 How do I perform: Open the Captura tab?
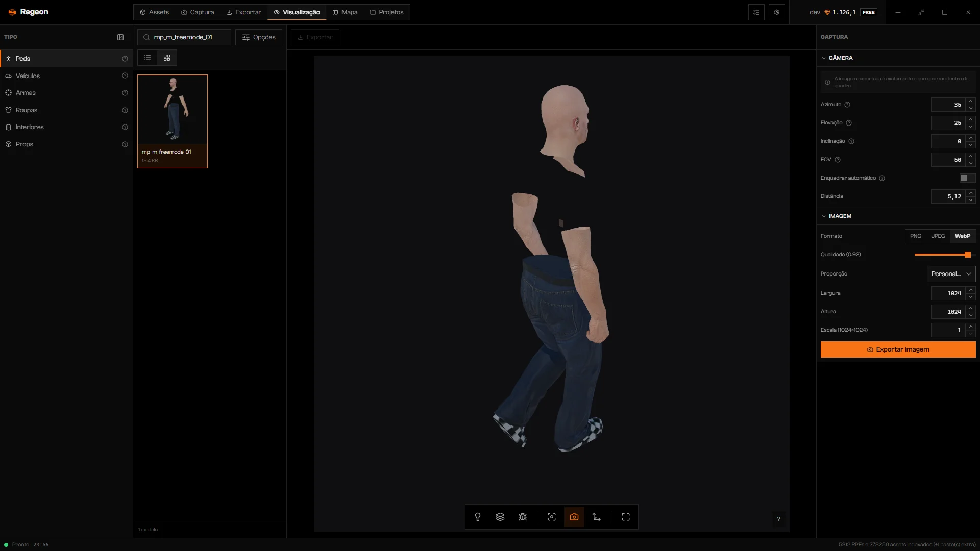[198, 12]
